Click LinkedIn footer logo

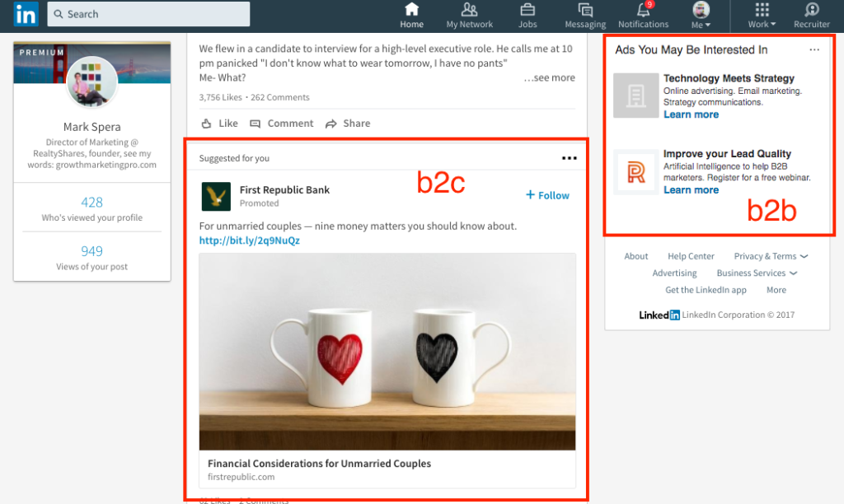coord(659,315)
